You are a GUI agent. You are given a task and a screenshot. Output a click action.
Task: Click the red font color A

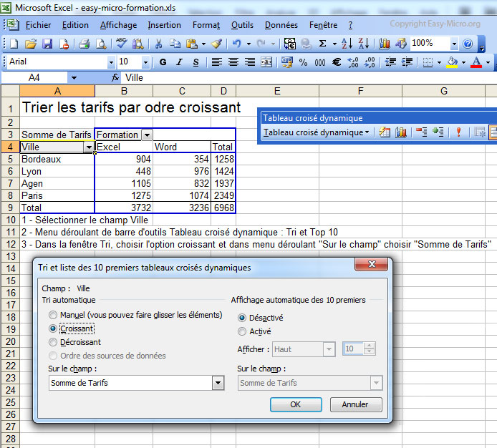[476, 62]
